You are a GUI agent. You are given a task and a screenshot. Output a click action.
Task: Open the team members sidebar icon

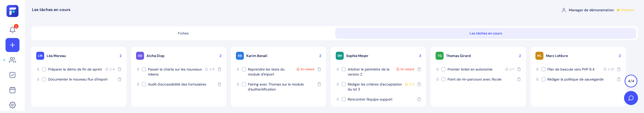[x=12, y=60]
